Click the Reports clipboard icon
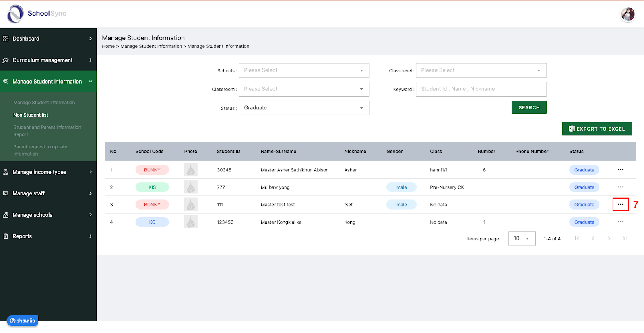Image resolution: width=644 pixels, height=333 pixels. 6,236
